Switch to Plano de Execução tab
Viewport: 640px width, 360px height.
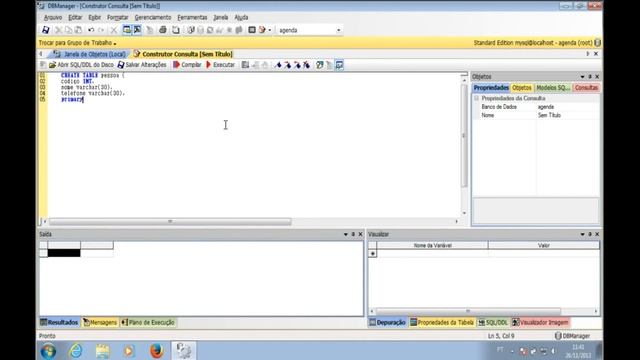pos(148,322)
